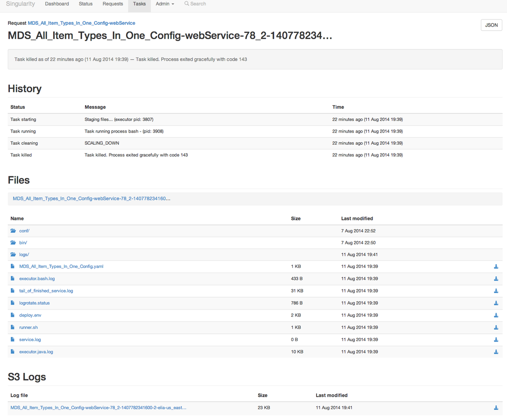Click the conf/ folder icon
The width and height of the screenshot is (507, 420).
[13, 231]
